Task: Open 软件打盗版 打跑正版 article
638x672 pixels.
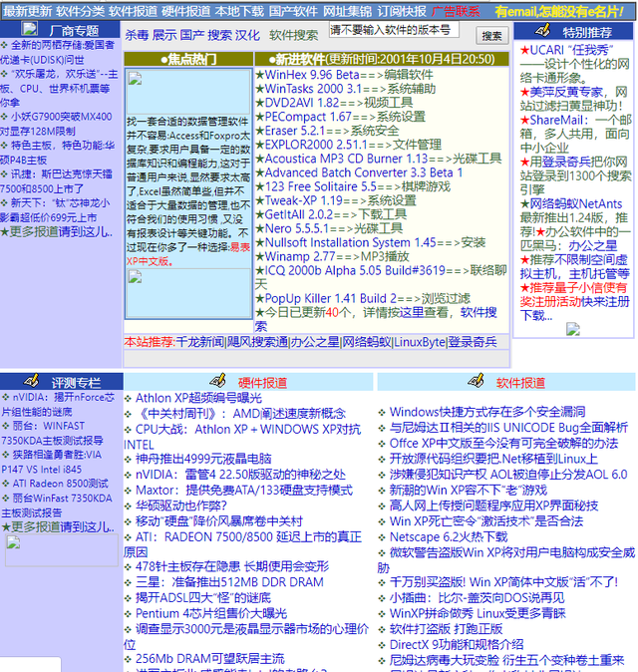Action: (446, 629)
